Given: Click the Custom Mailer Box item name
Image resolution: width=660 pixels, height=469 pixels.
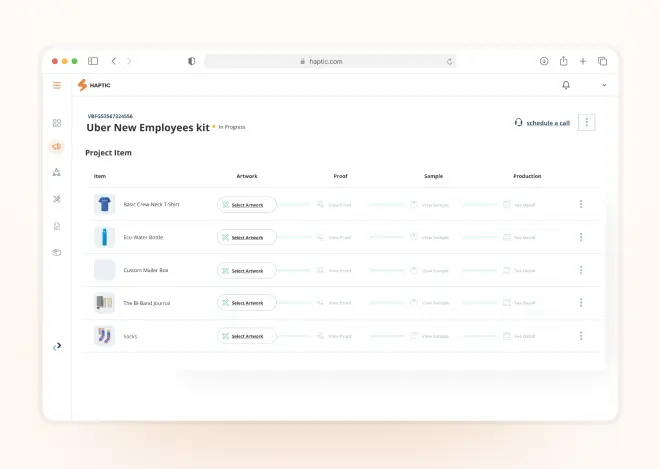Looking at the screenshot, I should pos(146,270).
